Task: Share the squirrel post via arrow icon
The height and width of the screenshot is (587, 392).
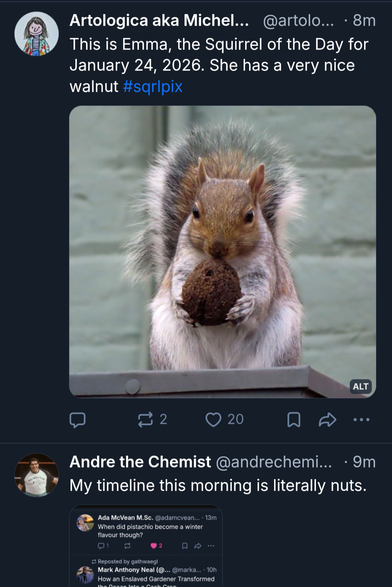Action: [x=327, y=419]
